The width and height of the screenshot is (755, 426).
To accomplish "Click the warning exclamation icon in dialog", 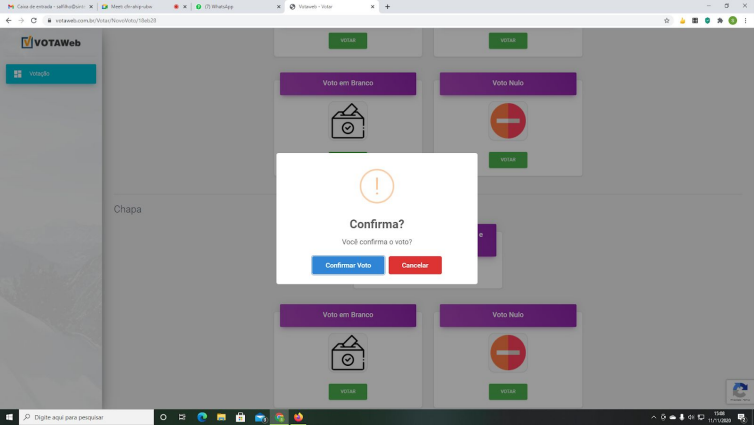I will [x=377, y=185].
